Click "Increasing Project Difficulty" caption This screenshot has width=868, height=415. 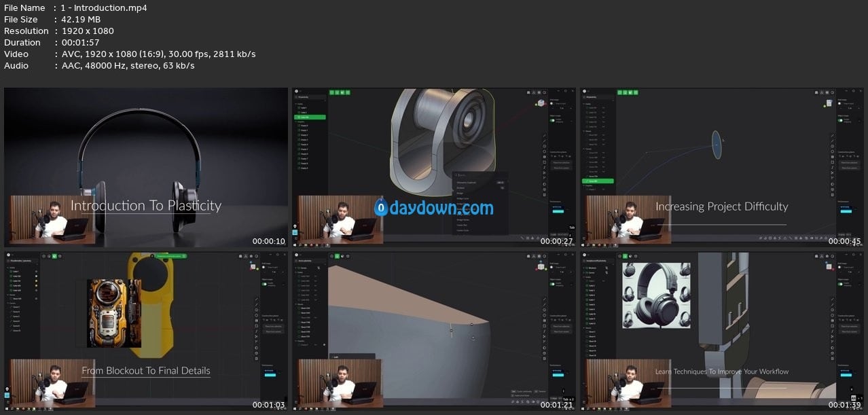[721, 206]
